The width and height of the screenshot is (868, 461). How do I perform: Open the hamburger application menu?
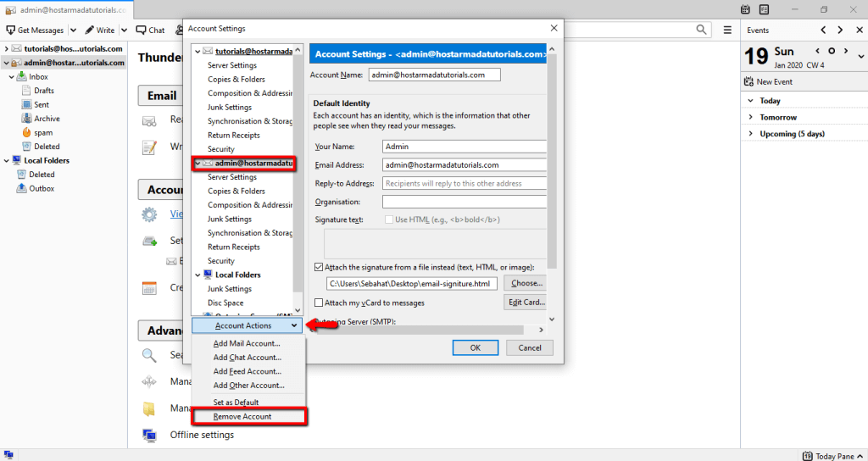(727, 30)
